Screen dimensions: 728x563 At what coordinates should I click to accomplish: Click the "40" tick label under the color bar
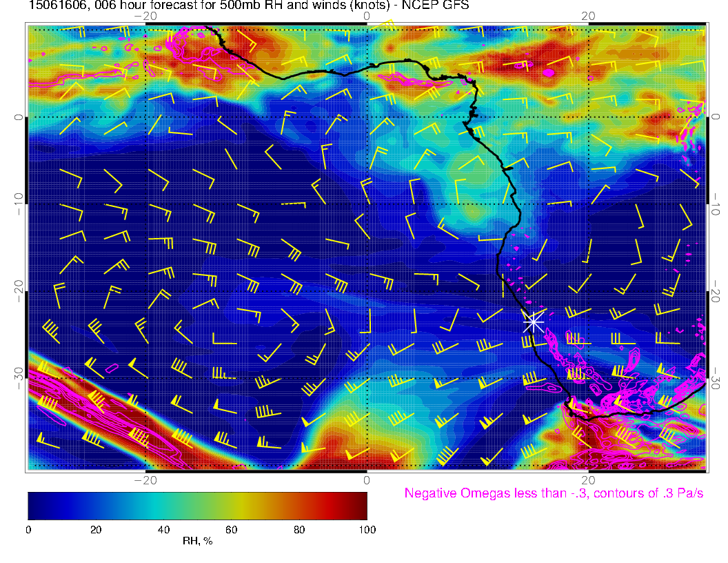click(x=163, y=530)
